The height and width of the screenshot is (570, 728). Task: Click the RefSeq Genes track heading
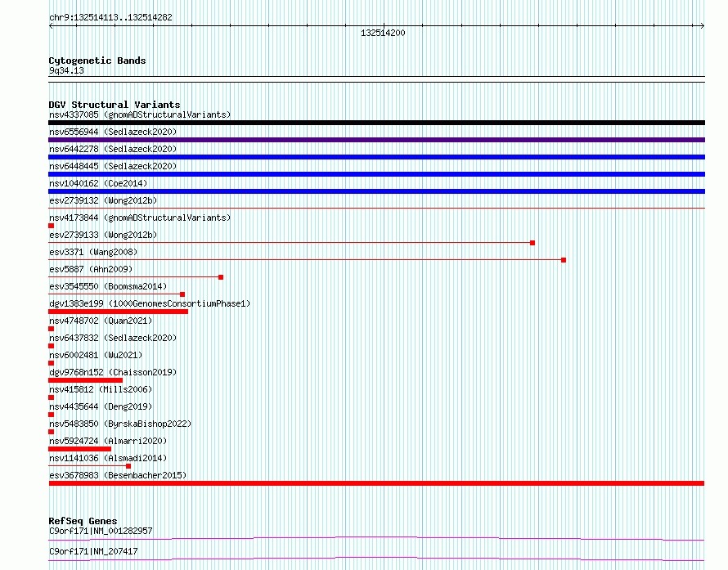click(83, 521)
